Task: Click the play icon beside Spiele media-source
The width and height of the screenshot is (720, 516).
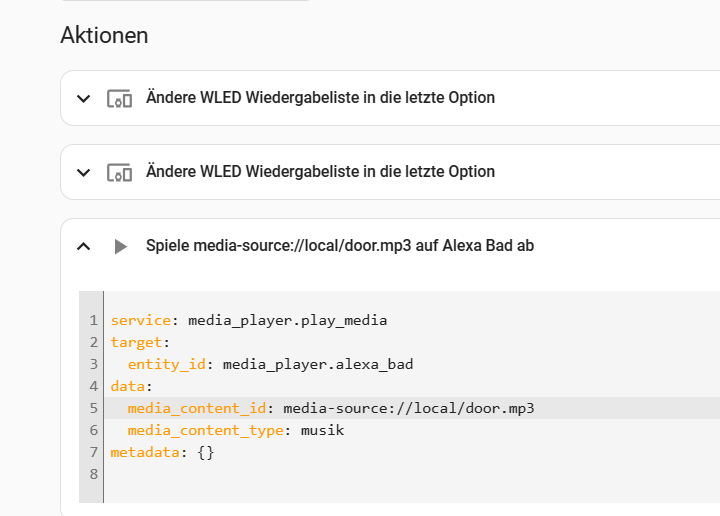Action: point(120,247)
